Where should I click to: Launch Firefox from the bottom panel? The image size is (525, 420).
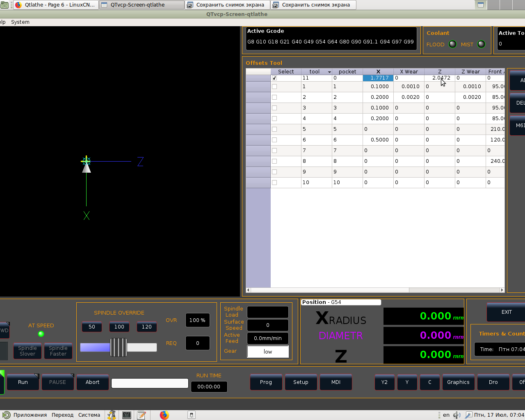pos(164,415)
